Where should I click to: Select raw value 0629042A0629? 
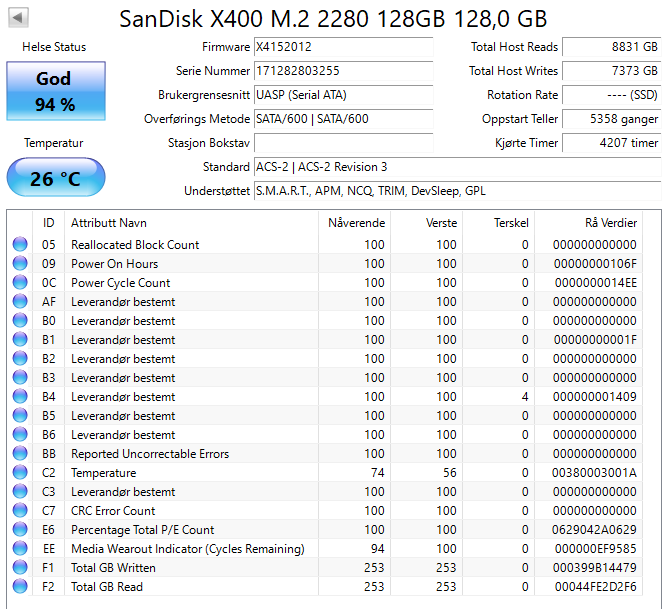click(594, 529)
